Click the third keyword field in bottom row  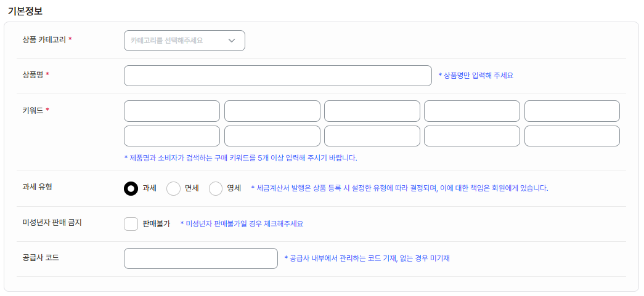pyautogui.click(x=372, y=136)
